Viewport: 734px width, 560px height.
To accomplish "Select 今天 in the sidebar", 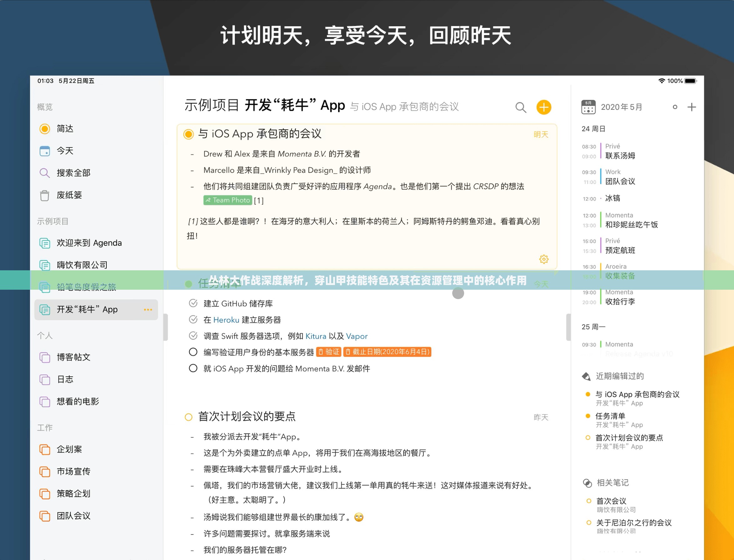I will point(66,151).
